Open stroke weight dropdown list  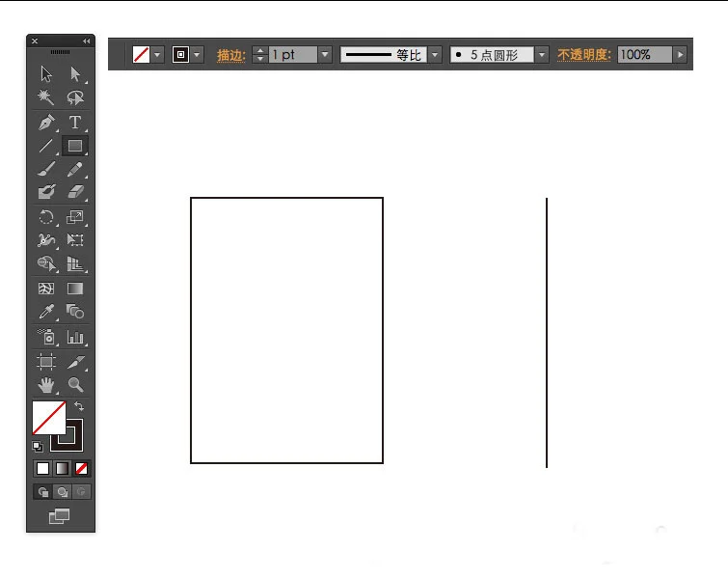pyautogui.click(x=325, y=54)
